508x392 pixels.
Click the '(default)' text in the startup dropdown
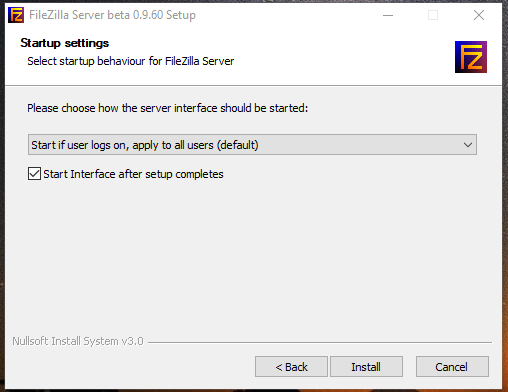pos(238,145)
